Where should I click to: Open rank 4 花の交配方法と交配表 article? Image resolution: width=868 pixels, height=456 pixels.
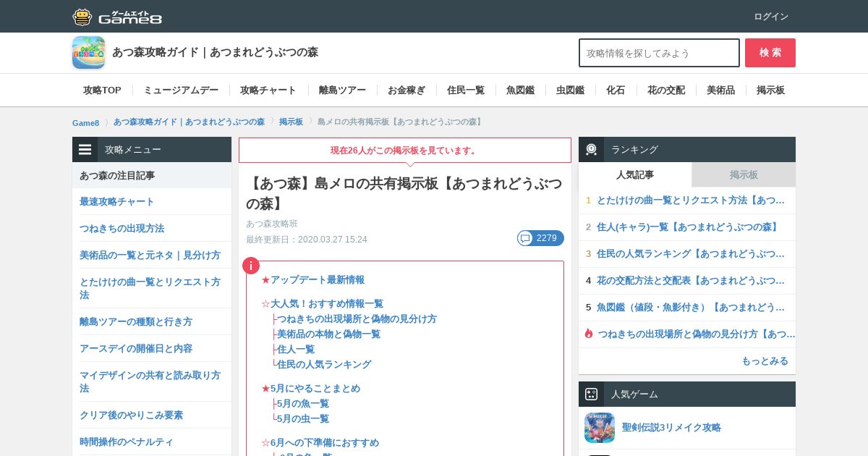(691, 280)
